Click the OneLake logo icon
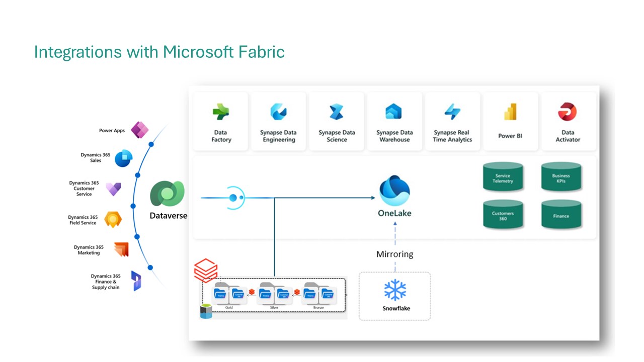Image resolution: width=644 pixels, height=362 pixels. (x=394, y=191)
